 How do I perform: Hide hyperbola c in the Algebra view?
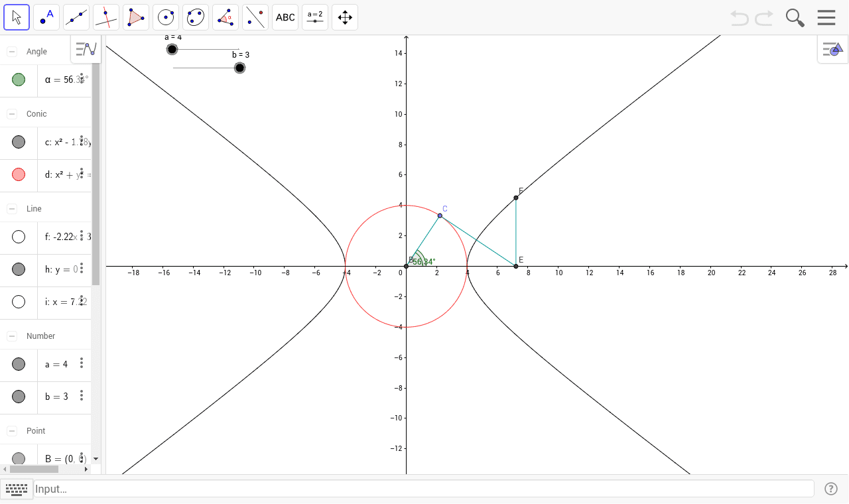[18, 142]
